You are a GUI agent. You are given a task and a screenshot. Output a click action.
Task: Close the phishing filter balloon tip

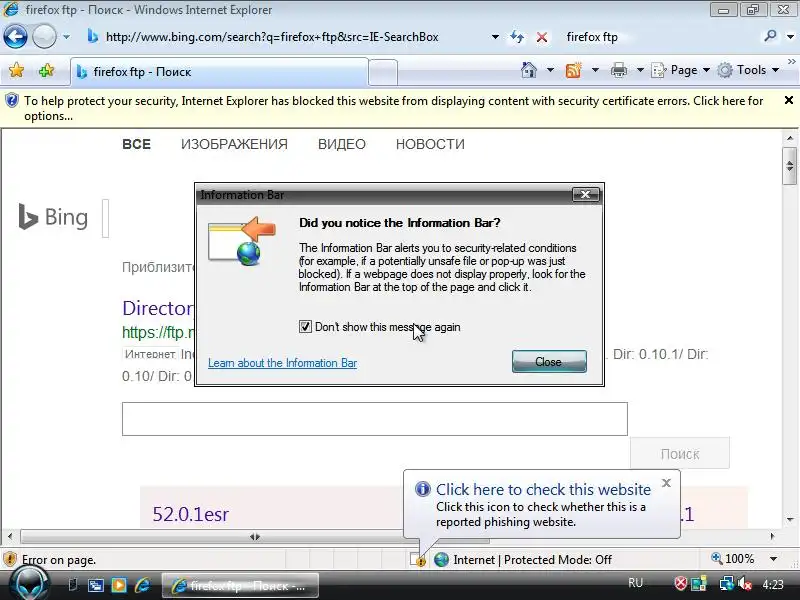coord(666,483)
